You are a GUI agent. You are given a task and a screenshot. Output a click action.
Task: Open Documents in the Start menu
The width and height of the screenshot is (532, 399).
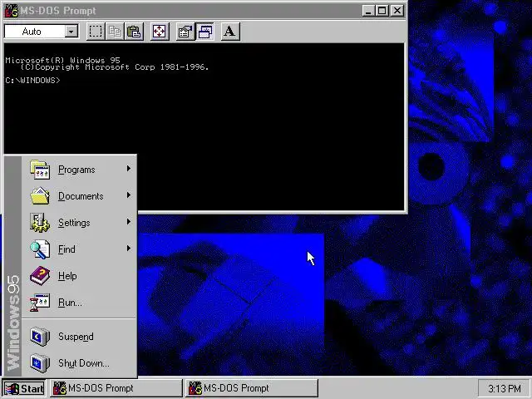coord(80,196)
